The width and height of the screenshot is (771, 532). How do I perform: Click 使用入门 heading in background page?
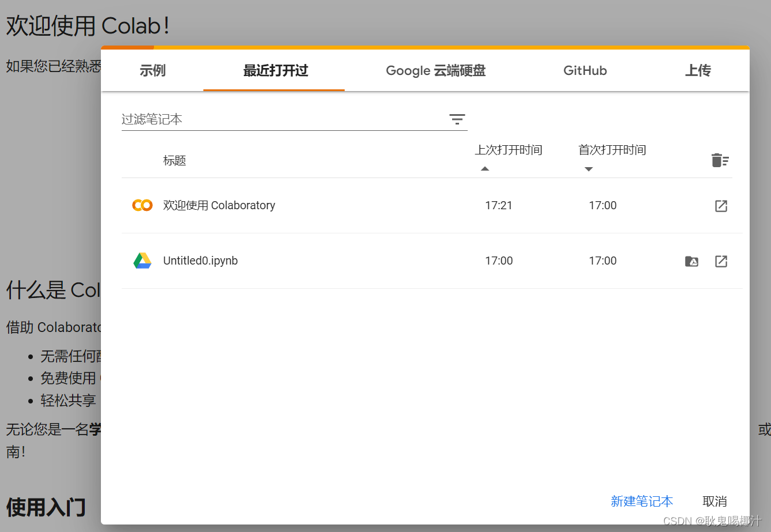click(x=46, y=507)
